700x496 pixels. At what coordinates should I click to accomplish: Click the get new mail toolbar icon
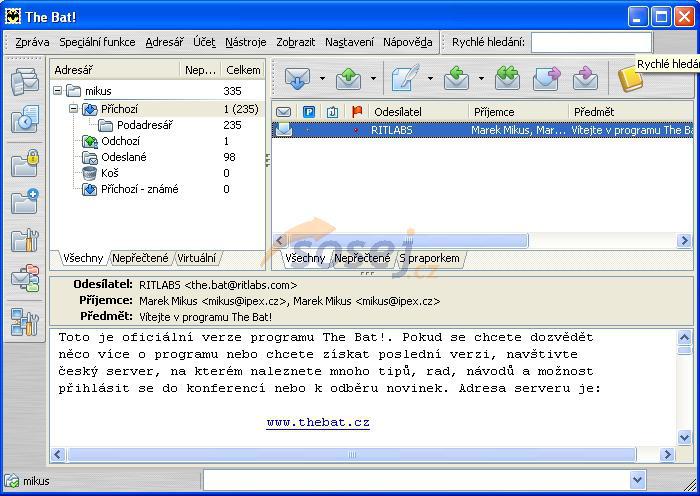pyautogui.click(x=297, y=79)
